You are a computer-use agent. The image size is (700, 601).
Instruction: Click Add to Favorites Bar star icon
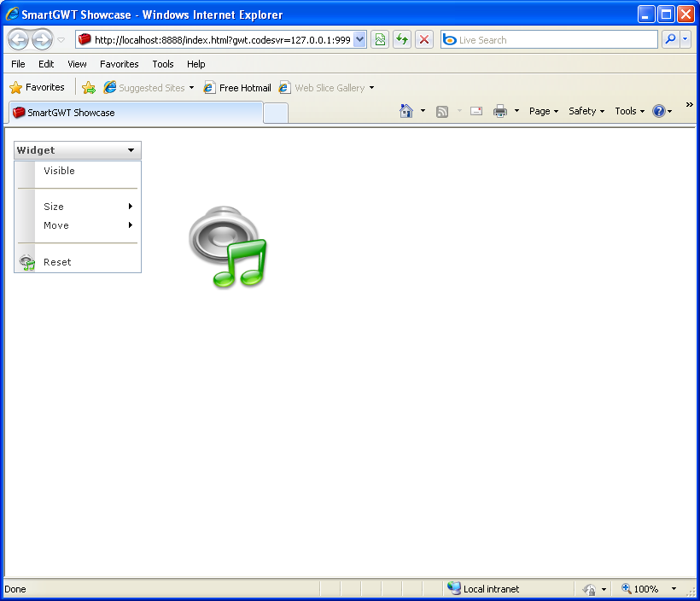point(89,88)
